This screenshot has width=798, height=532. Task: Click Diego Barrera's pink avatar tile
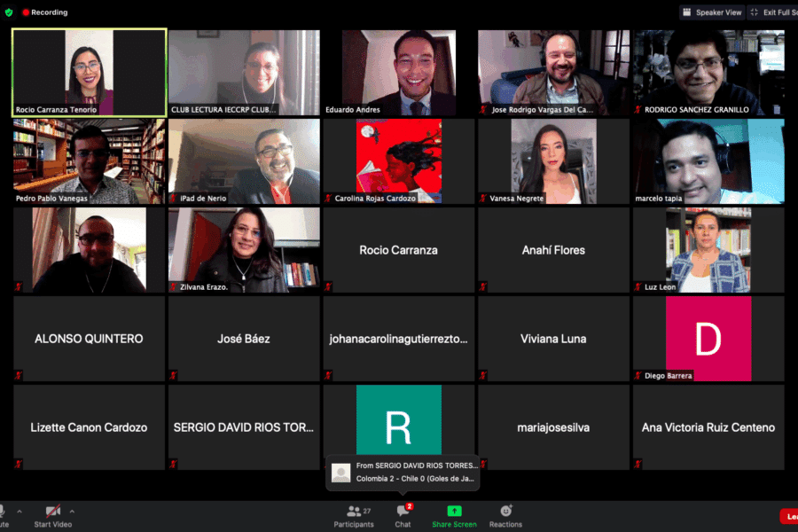708,338
